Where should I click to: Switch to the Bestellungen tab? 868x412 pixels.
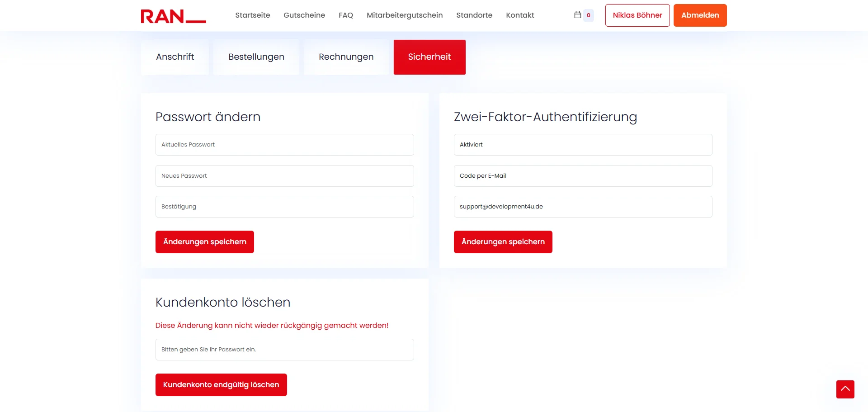tap(256, 57)
